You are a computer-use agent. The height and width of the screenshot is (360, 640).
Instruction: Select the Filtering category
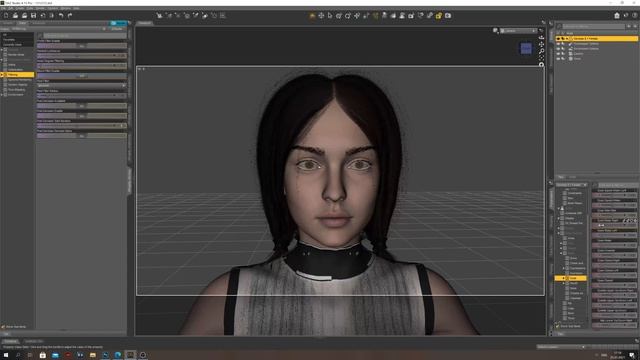coord(17,75)
